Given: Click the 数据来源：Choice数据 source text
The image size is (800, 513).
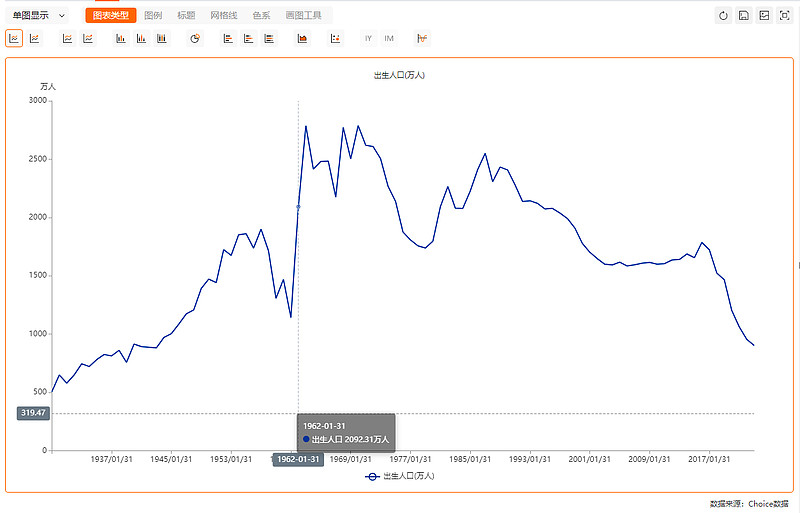Looking at the screenshot, I should [x=749, y=504].
